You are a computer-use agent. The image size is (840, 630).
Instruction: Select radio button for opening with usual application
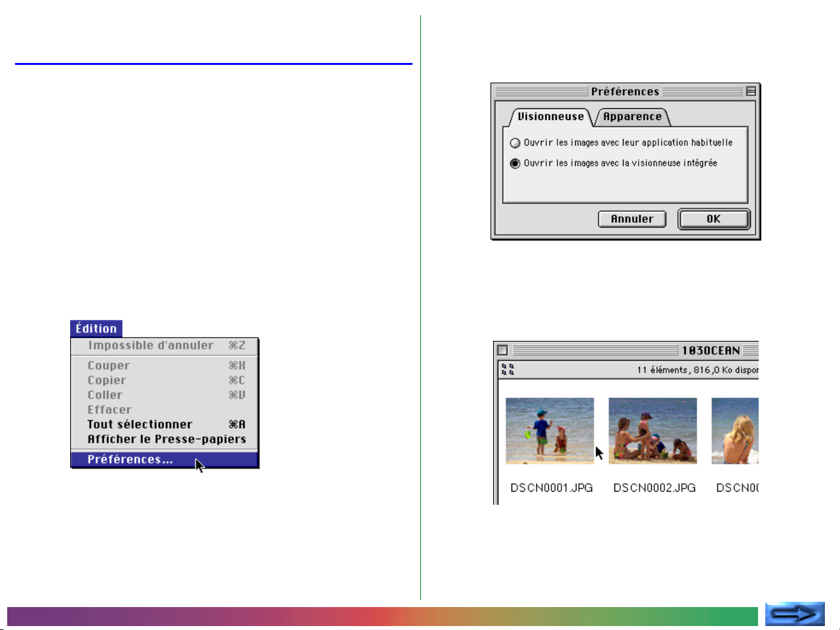[515, 143]
